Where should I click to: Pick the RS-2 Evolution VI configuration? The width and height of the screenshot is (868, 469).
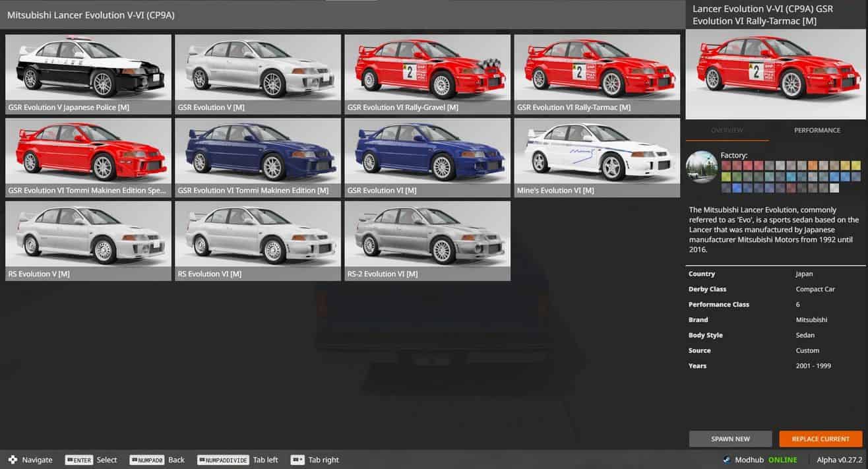(427, 241)
